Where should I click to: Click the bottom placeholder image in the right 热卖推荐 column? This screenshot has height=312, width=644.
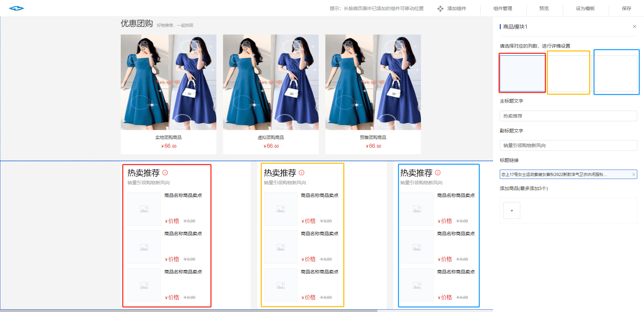[417, 285]
